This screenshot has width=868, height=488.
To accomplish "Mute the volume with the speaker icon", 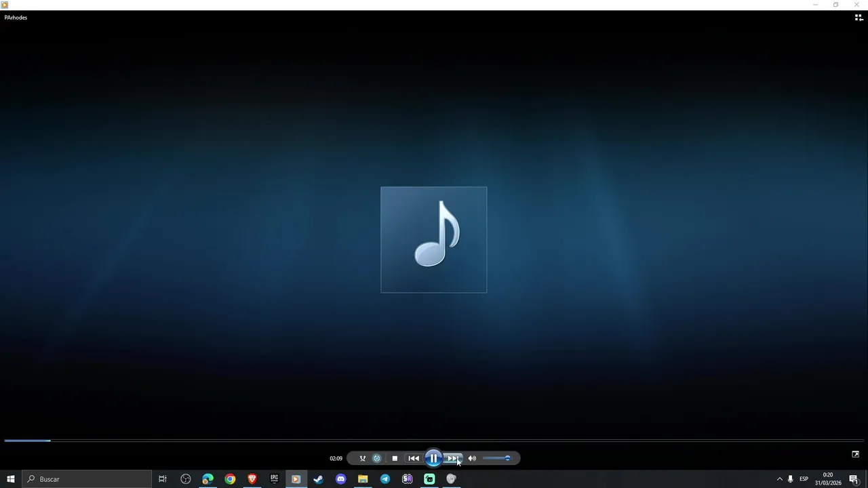I will click(x=472, y=458).
